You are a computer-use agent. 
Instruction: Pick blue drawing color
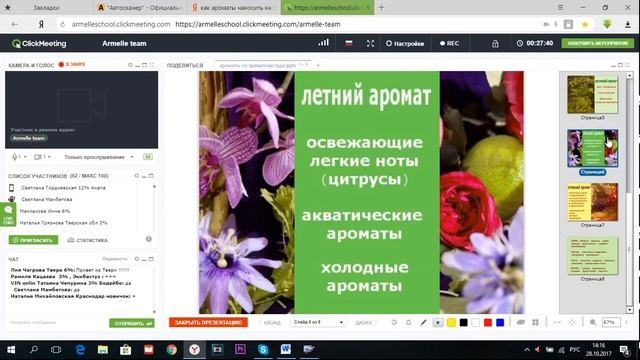click(x=500, y=322)
